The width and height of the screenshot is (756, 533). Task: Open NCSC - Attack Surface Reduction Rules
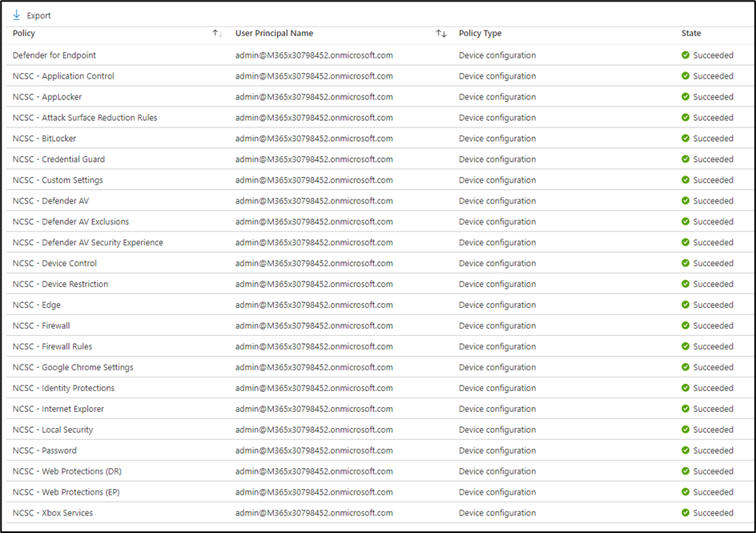tap(85, 117)
